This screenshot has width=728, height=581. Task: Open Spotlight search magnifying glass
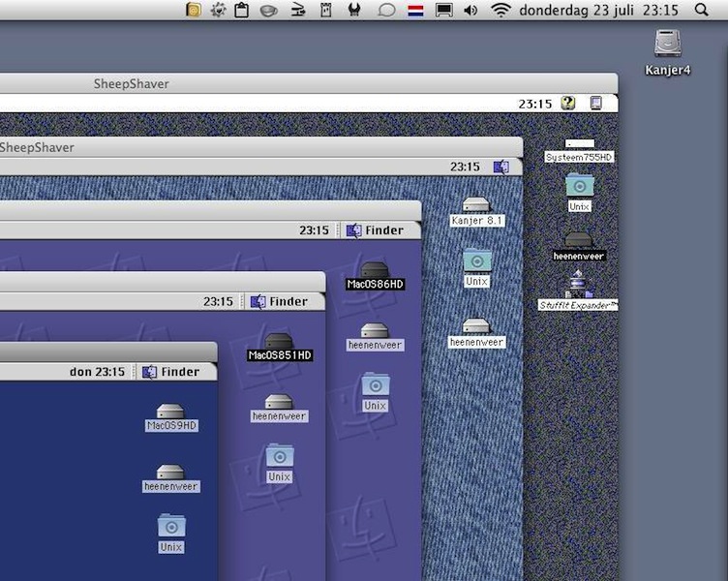[702, 11]
